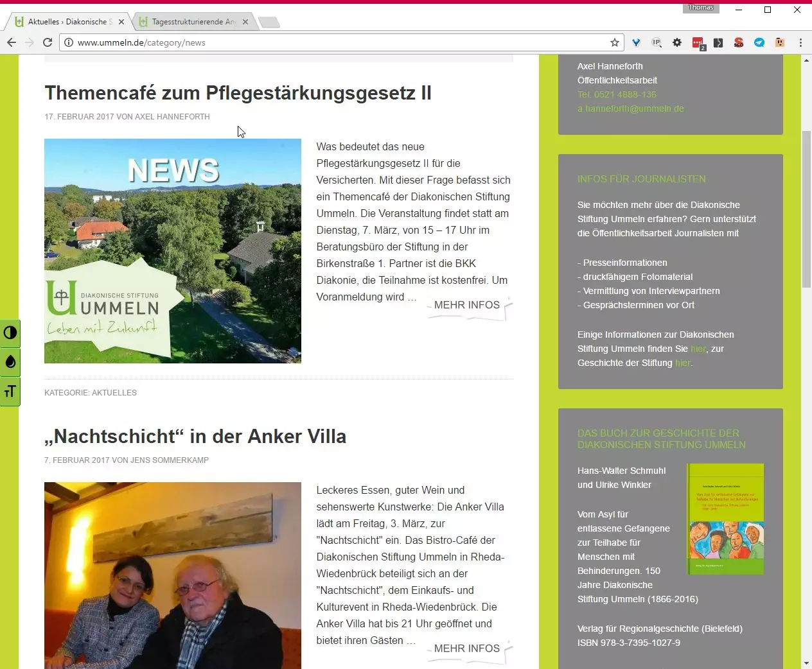Click the Thomas profile button
Viewport: 812px width, 669px height.
tap(701, 8)
